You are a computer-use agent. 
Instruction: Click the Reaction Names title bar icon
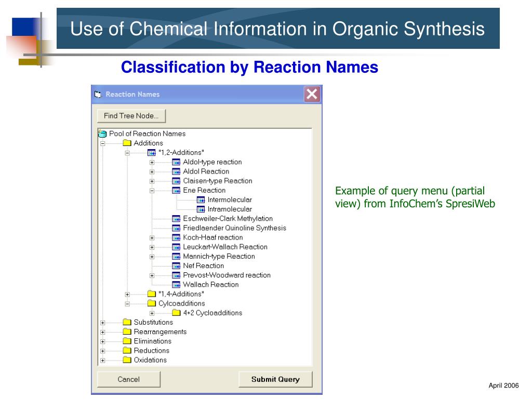(98, 95)
